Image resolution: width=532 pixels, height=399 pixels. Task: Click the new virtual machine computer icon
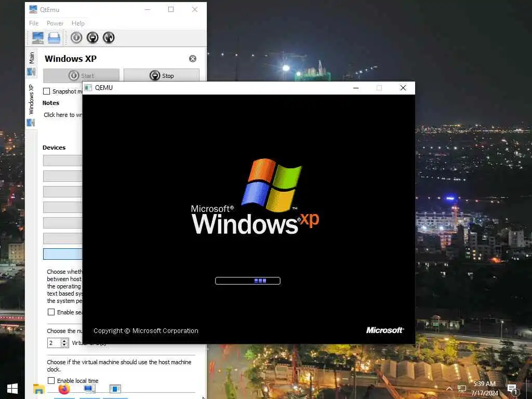tap(37, 37)
